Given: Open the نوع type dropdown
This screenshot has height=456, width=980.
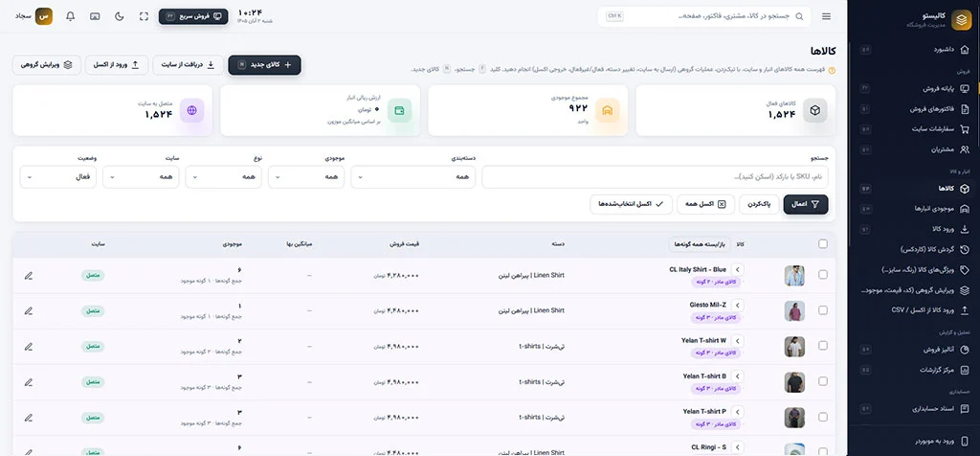Looking at the screenshot, I should pyautogui.click(x=224, y=177).
